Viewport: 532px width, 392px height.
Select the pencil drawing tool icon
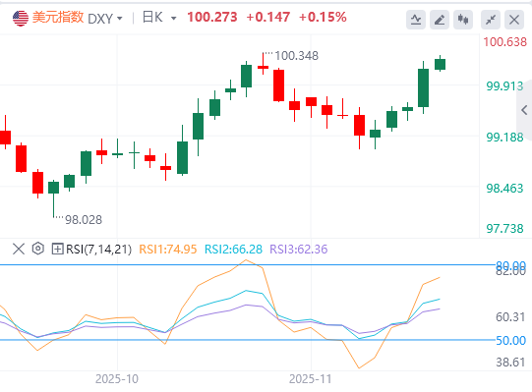pyautogui.click(x=440, y=20)
